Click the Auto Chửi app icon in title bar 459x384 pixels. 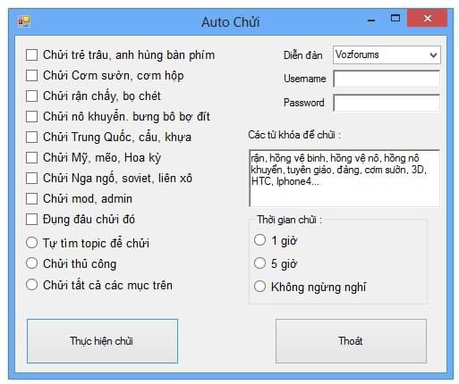(24, 22)
